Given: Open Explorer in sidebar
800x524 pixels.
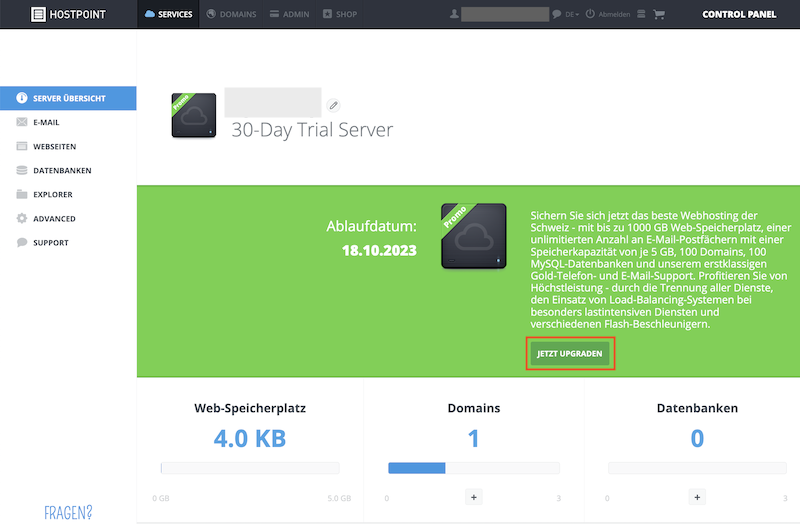Looking at the screenshot, I should point(68,194).
